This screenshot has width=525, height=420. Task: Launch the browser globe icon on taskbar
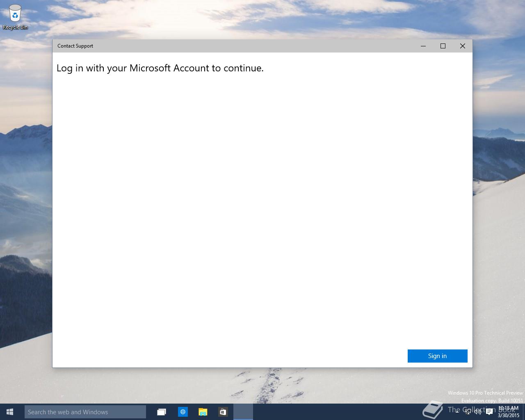click(x=183, y=412)
